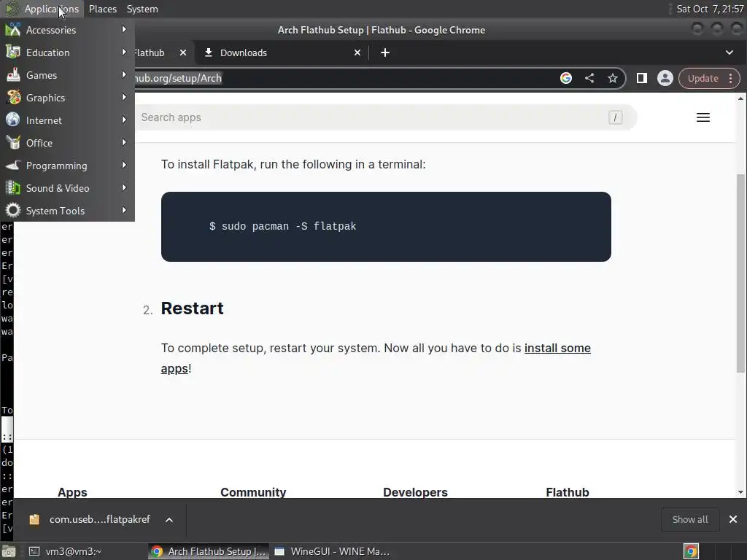Image resolution: width=747 pixels, height=560 pixels.
Task: Click the Internet globe icon
Action: (x=13, y=120)
